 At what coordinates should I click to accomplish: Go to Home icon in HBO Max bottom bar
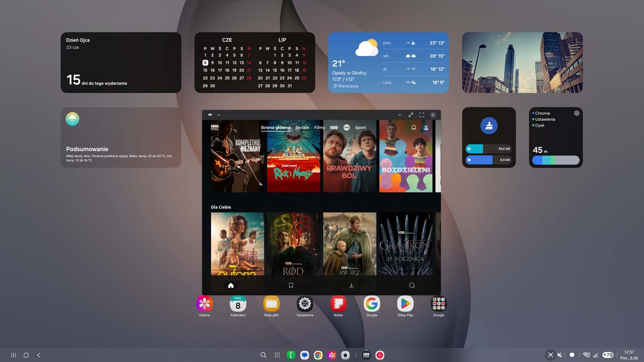[231, 285]
